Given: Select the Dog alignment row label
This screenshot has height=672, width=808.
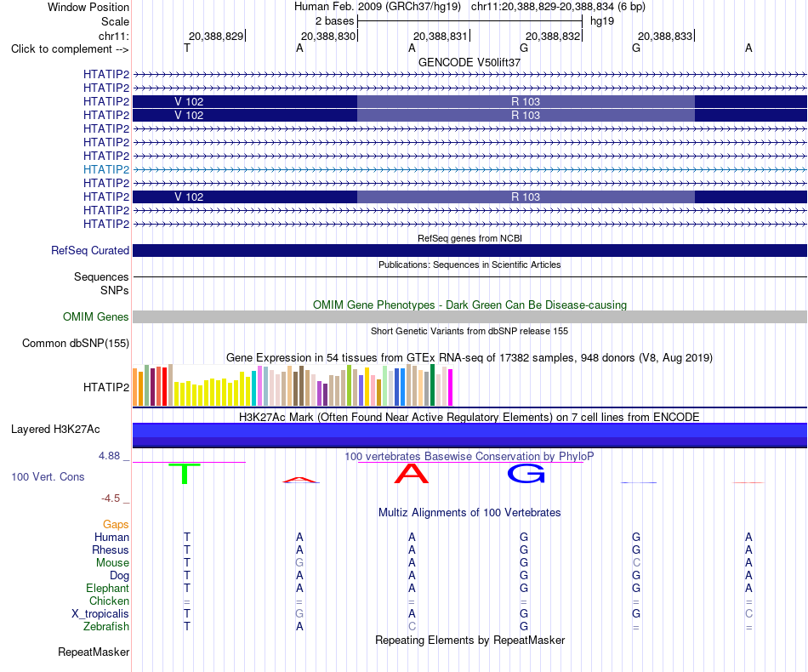Looking at the screenshot, I should pos(119,575).
